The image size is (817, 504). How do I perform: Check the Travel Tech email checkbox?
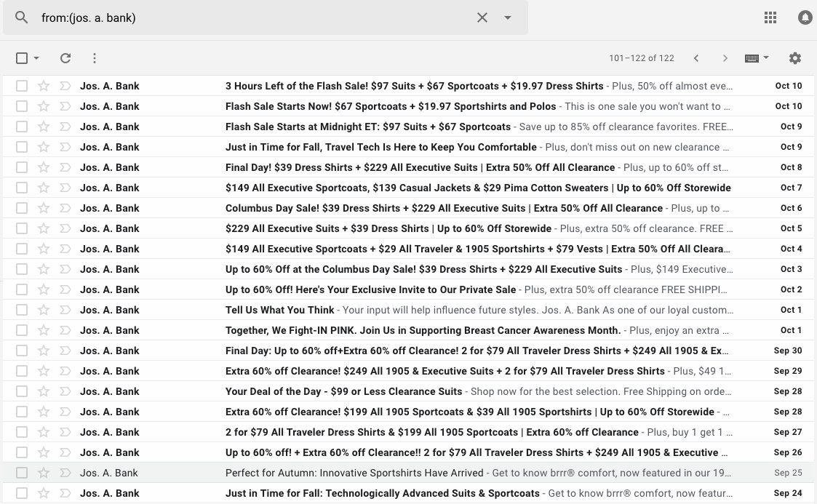coord(21,147)
